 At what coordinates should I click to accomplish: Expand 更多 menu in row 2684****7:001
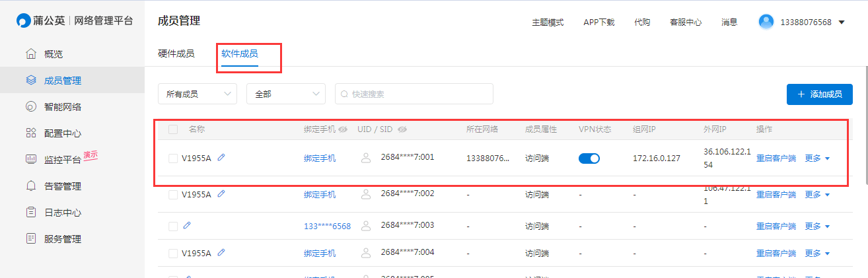point(817,158)
